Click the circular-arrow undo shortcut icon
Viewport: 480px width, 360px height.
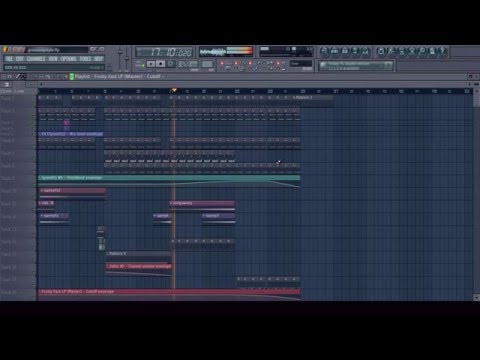click(x=380, y=51)
